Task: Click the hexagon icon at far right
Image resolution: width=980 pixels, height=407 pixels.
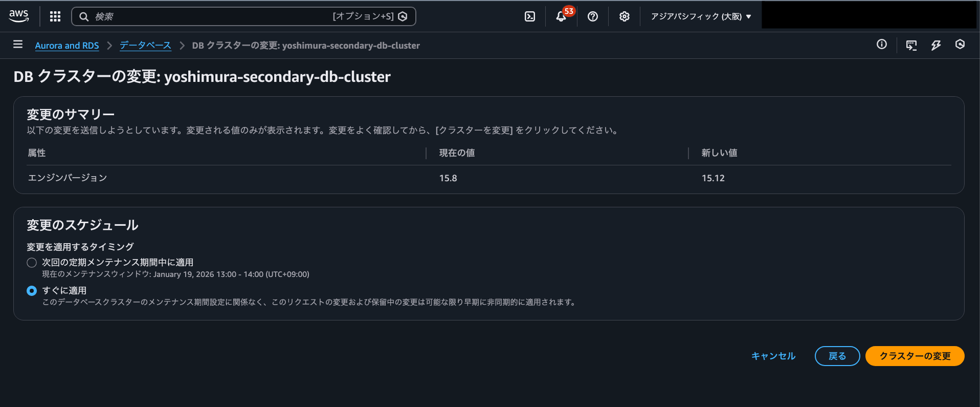Action: (960, 45)
